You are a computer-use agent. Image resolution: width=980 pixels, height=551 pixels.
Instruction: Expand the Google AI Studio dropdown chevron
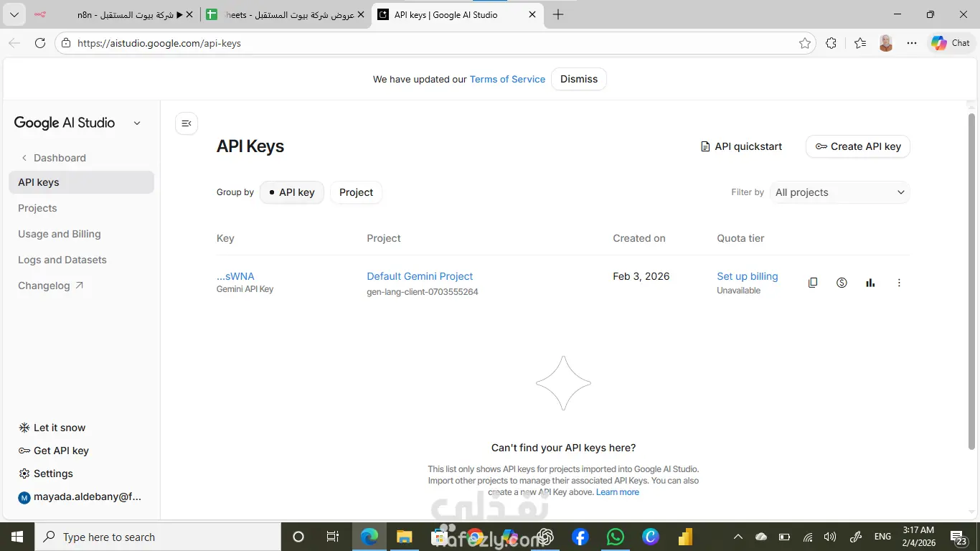[137, 123]
